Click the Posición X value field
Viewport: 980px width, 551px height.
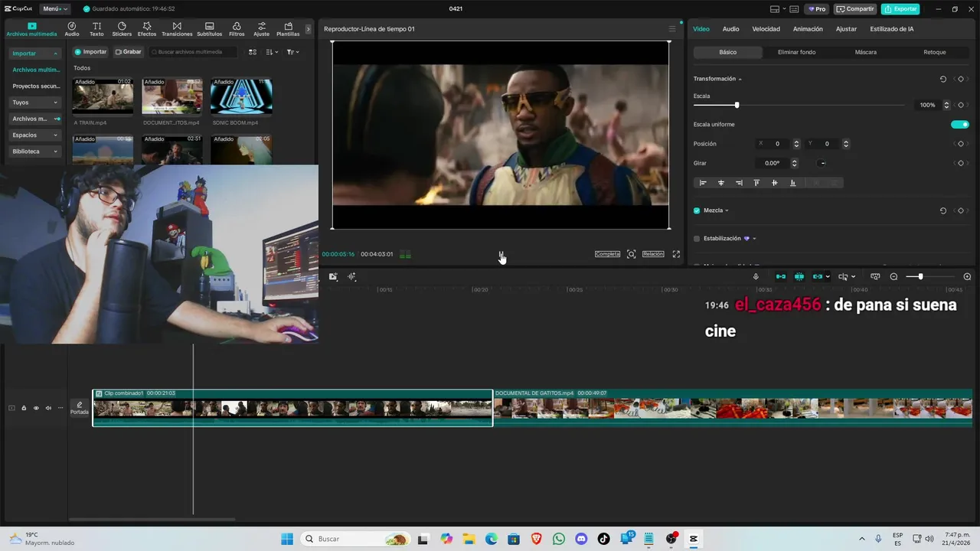(x=777, y=144)
